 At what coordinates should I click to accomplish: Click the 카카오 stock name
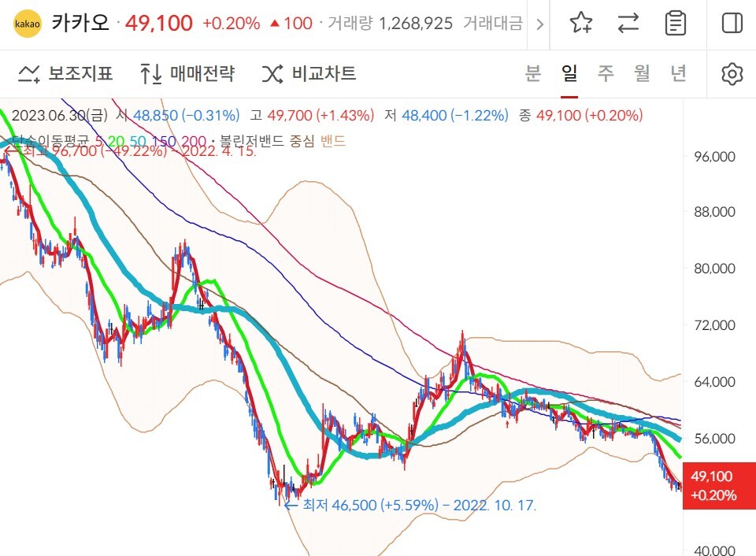(x=80, y=23)
